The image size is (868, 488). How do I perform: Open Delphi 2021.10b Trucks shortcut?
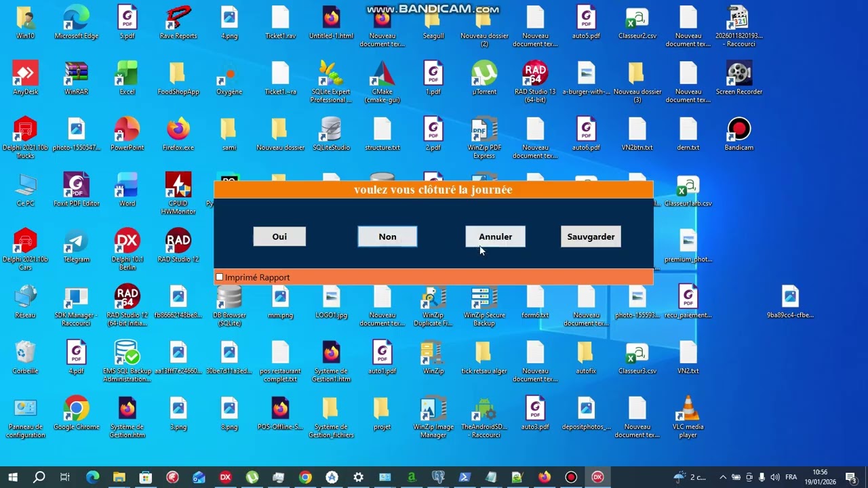[25, 138]
